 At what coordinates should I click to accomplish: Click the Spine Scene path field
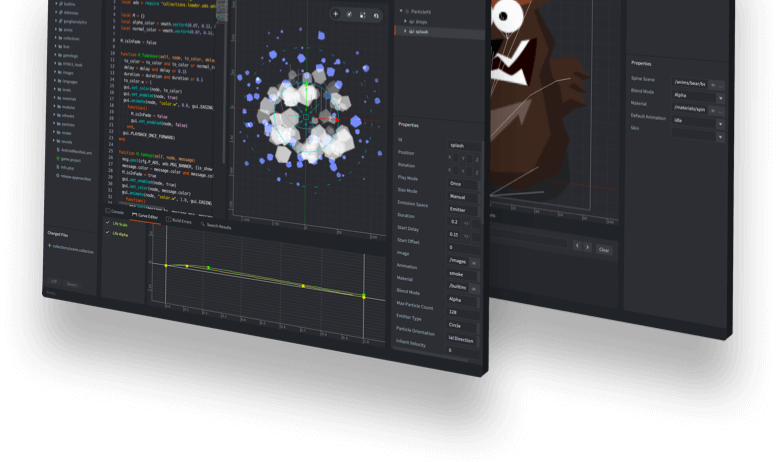[690, 83]
